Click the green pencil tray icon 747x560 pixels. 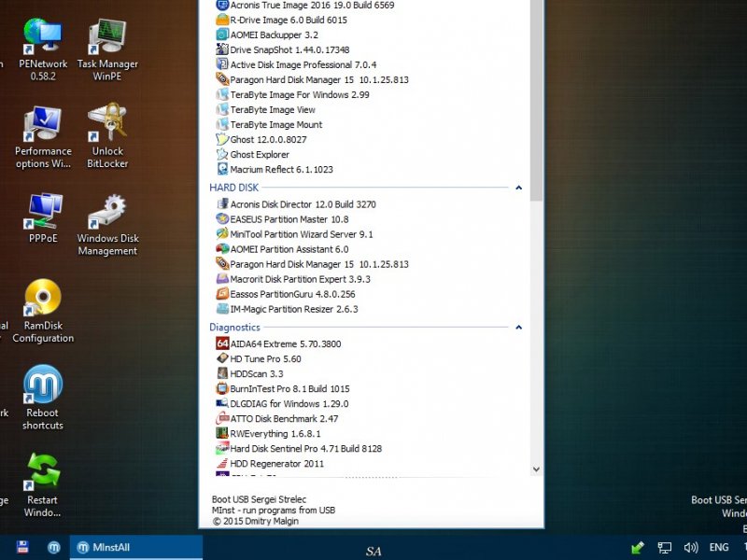pos(638,548)
